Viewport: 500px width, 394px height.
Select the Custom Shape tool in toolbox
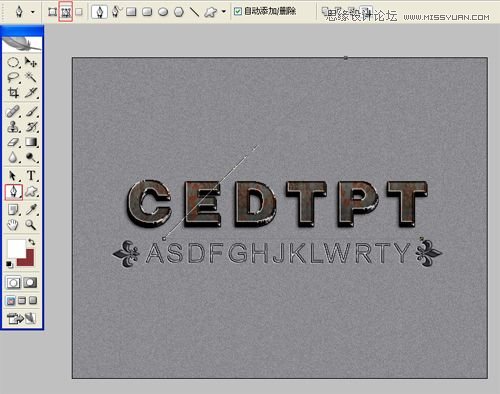coord(31,192)
